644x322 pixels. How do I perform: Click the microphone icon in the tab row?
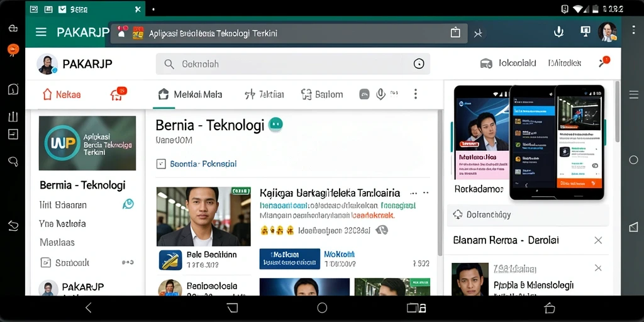380,94
